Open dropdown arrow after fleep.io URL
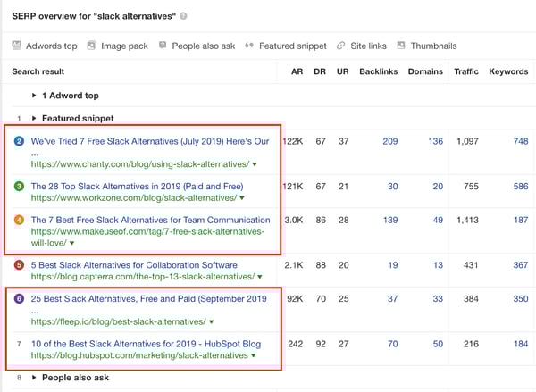Image resolution: width=536 pixels, height=392 pixels. click(211, 322)
